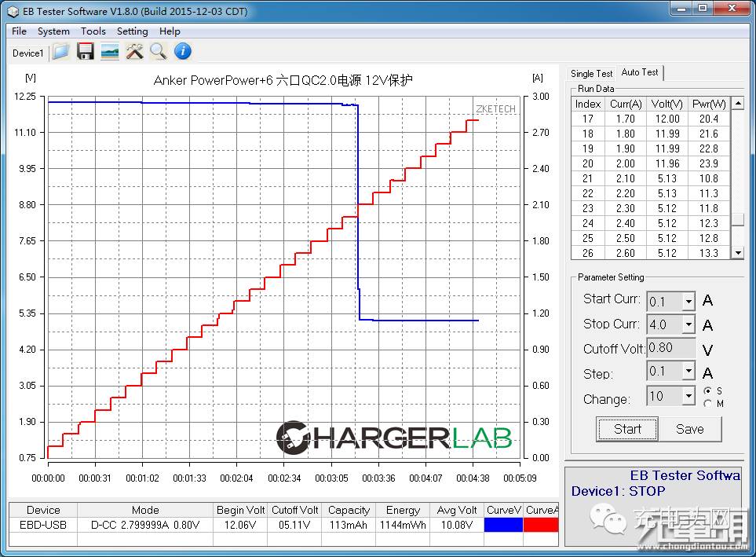Open the Setting menu

coord(132,31)
